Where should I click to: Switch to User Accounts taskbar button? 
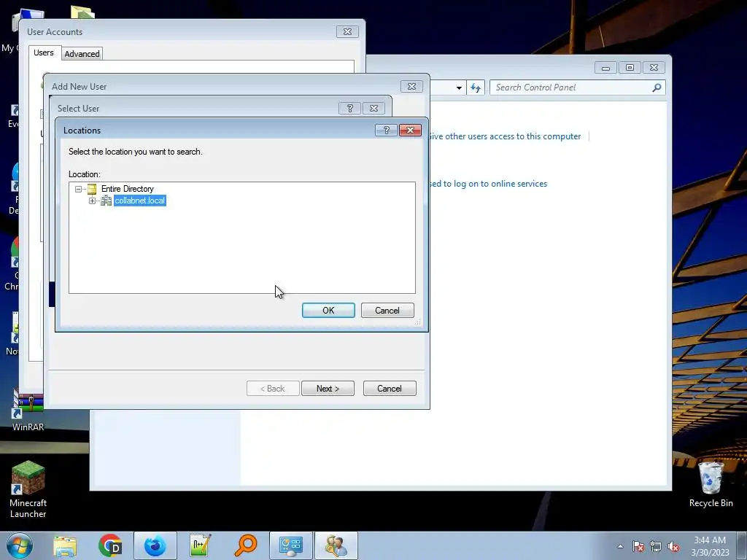(336, 545)
